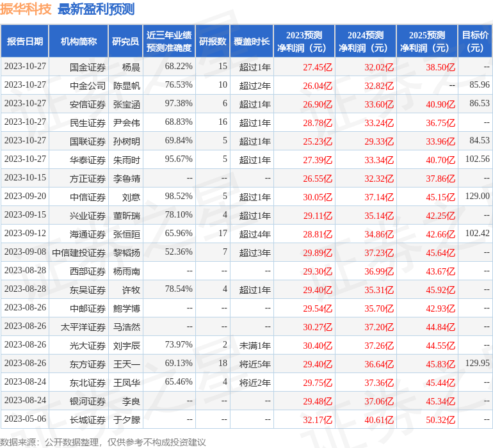Click target price 129.00

[477, 196]
